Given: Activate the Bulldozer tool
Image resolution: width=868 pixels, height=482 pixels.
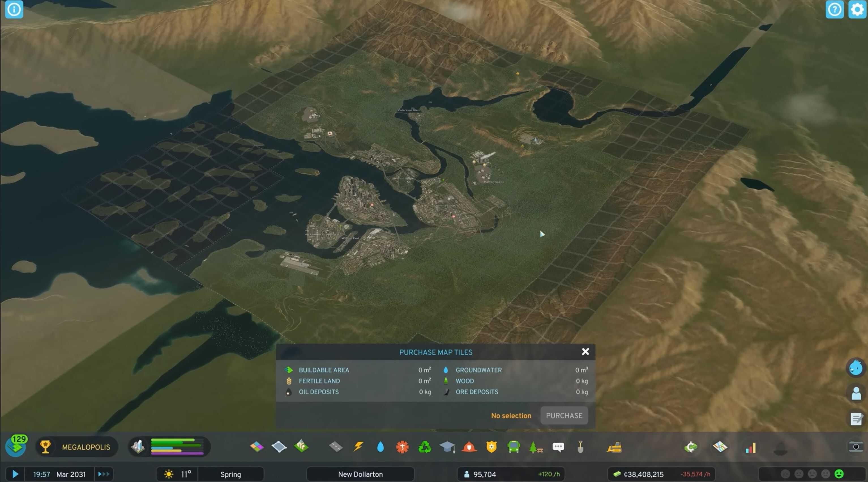Looking at the screenshot, I should [x=614, y=447].
